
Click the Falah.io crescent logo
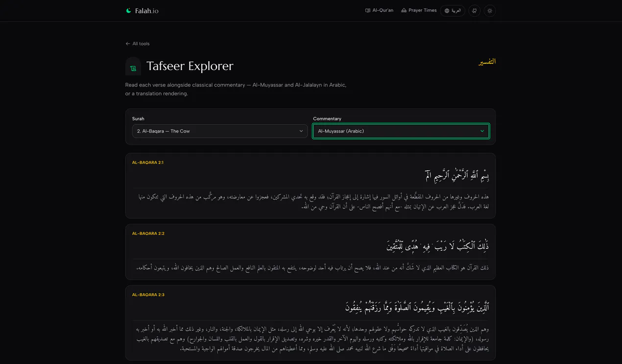pyautogui.click(x=128, y=11)
